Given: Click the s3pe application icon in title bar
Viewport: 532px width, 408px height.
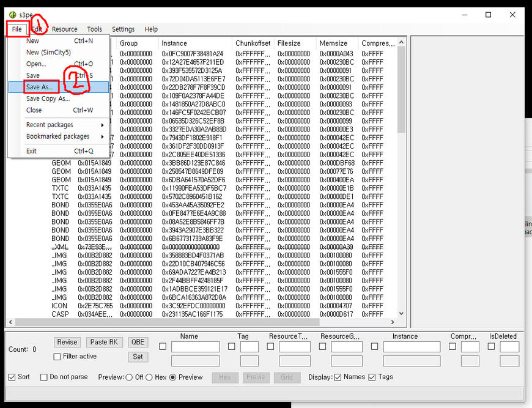Looking at the screenshot, I should pyautogui.click(x=12, y=14).
